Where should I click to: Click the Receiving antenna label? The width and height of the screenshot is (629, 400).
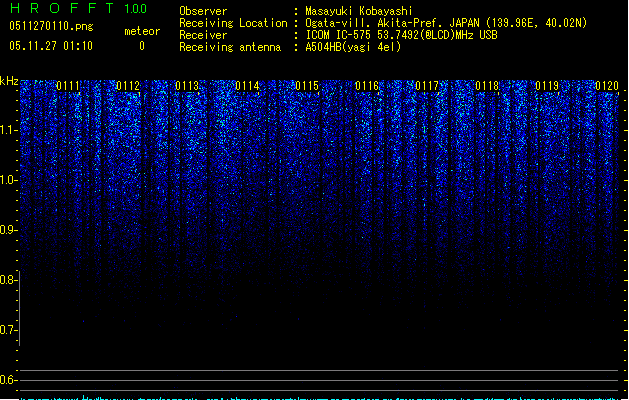[230, 47]
